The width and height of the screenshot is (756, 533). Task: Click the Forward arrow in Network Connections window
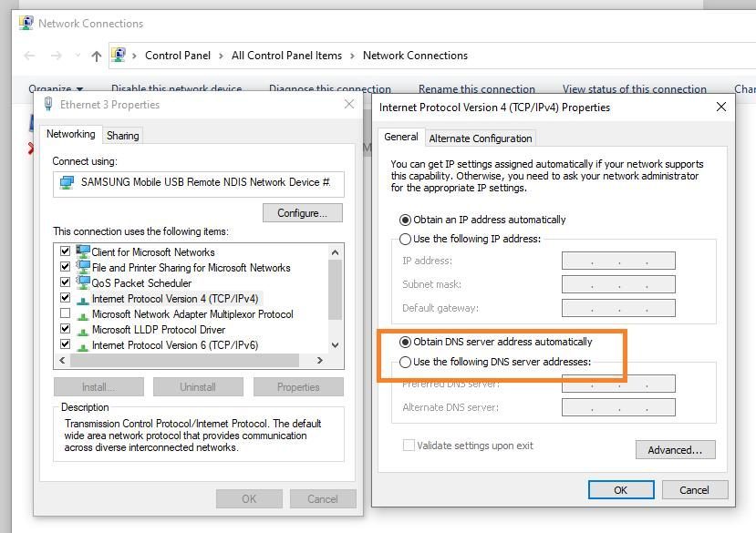tap(57, 56)
